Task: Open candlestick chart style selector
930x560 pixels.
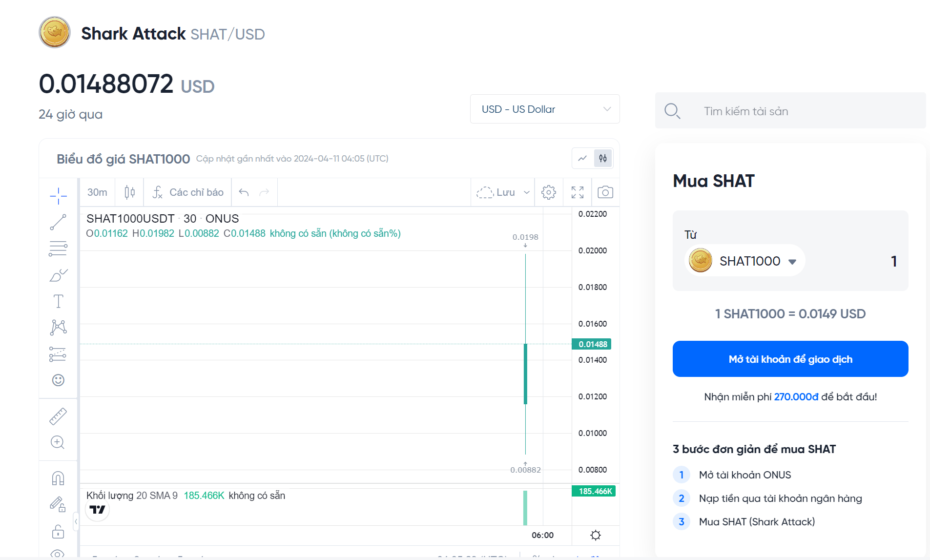Action: click(x=129, y=192)
